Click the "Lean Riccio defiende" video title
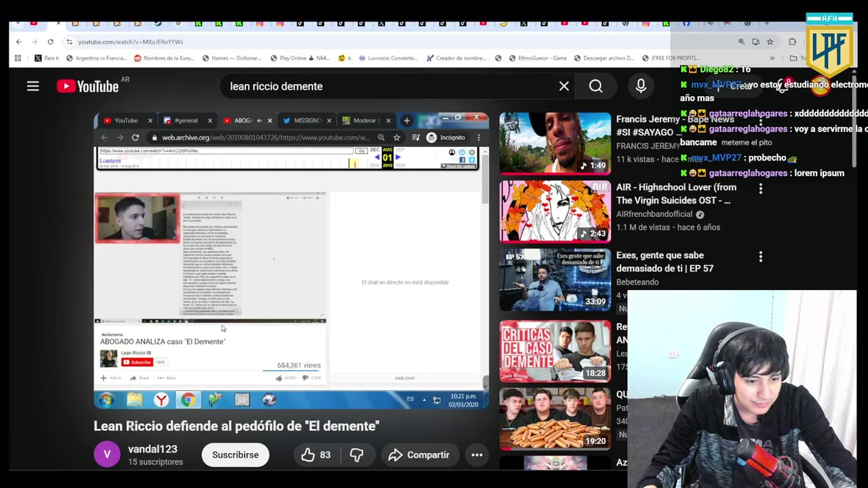Screen dimensions: 868x488 (236, 426)
